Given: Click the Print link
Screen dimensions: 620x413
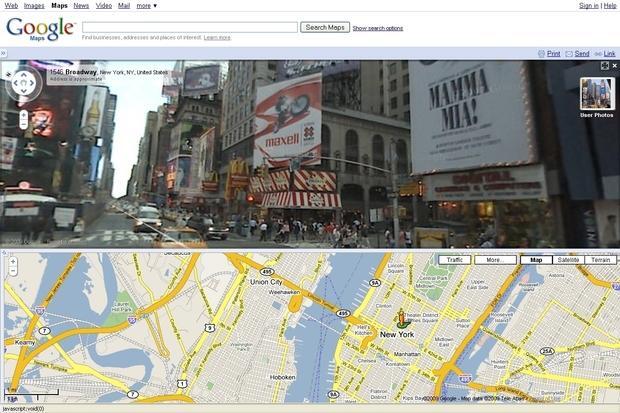Looking at the screenshot, I should click(x=553, y=54).
